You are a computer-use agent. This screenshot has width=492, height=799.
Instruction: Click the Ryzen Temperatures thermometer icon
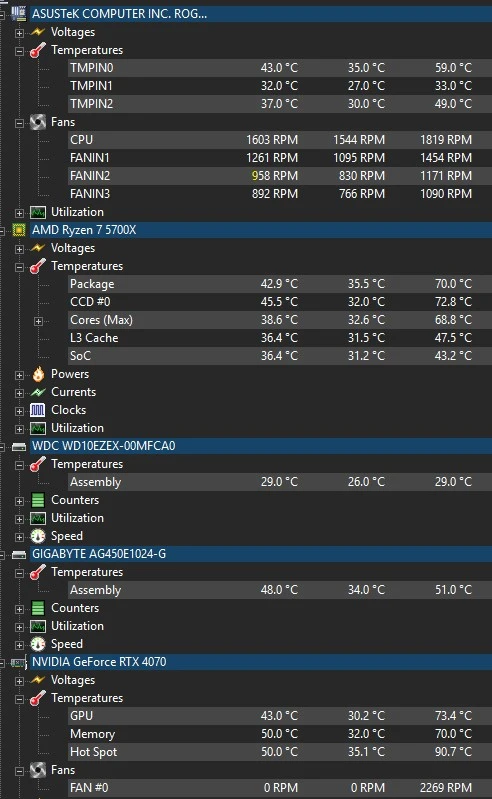tap(38, 266)
